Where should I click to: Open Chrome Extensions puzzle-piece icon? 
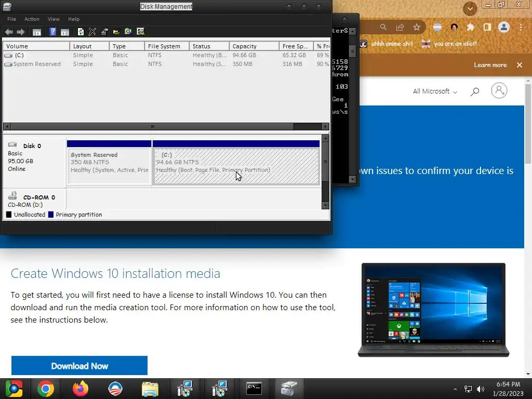[x=470, y=27]
